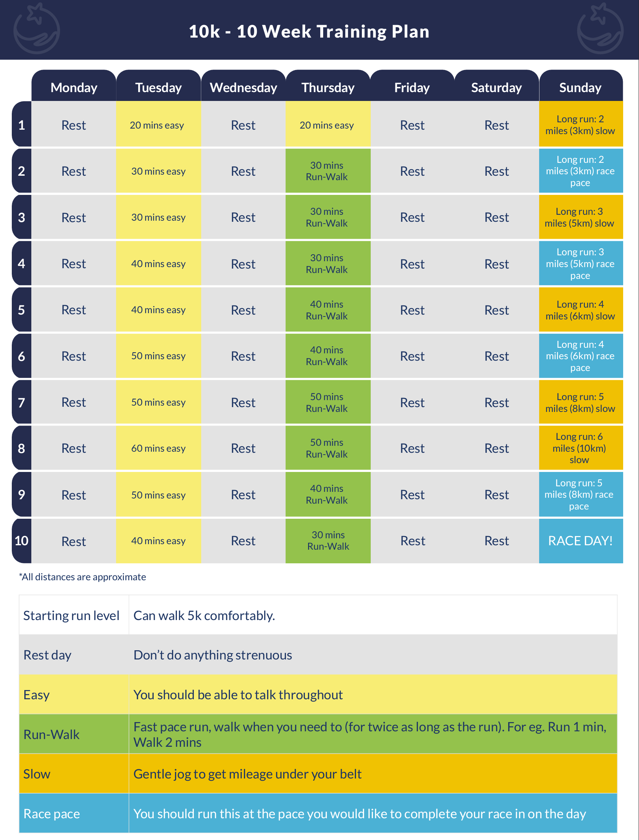Select the Friday column header
This screenshot has width=639, height=840.
[x=412, y=87]
